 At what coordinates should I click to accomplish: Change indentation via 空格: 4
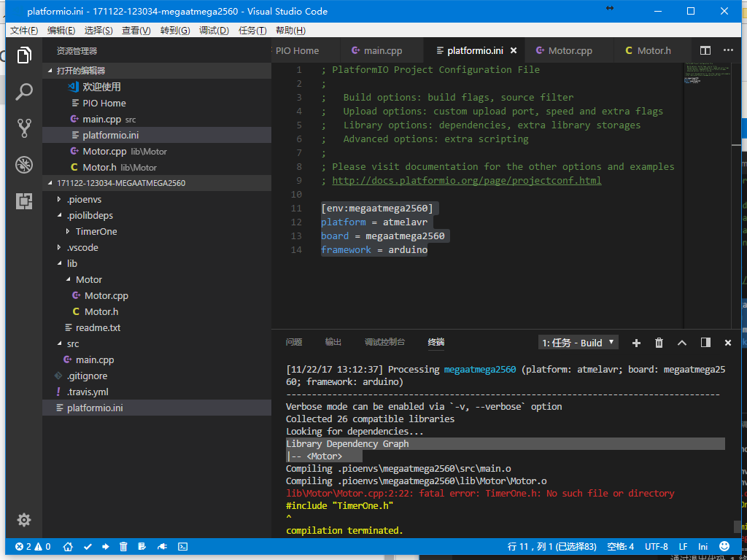620,546
